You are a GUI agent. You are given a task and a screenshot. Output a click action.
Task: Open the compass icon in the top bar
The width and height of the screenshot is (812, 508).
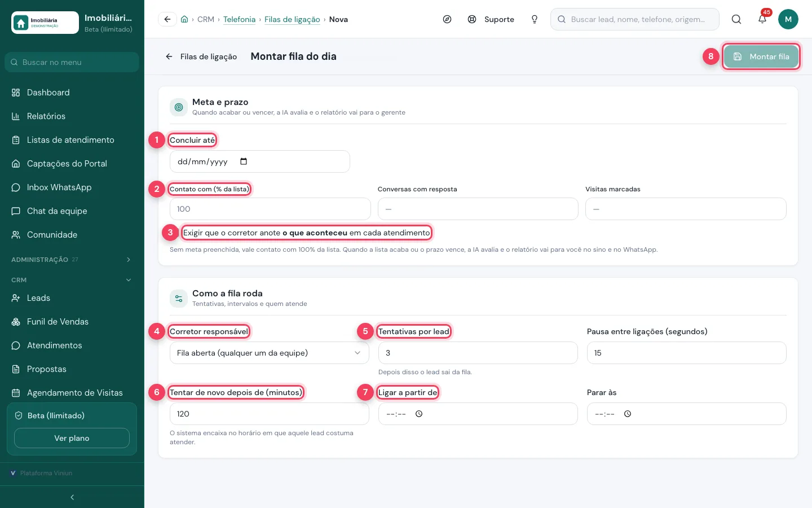coord(447,19)
